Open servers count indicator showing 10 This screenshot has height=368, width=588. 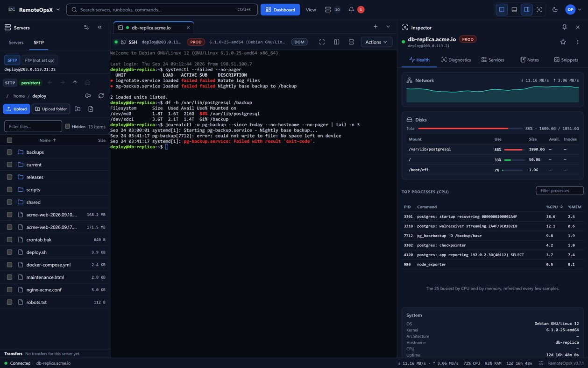click(x=332, y=9)
